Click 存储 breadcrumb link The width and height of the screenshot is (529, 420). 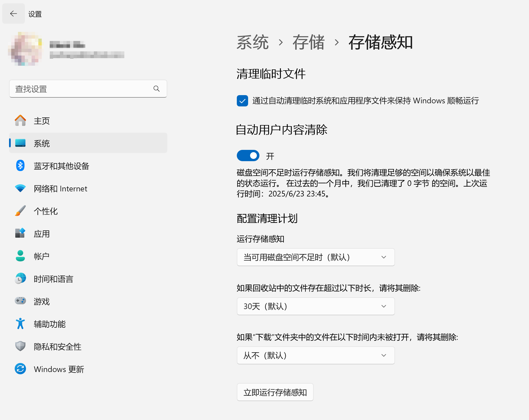point(309,42)
